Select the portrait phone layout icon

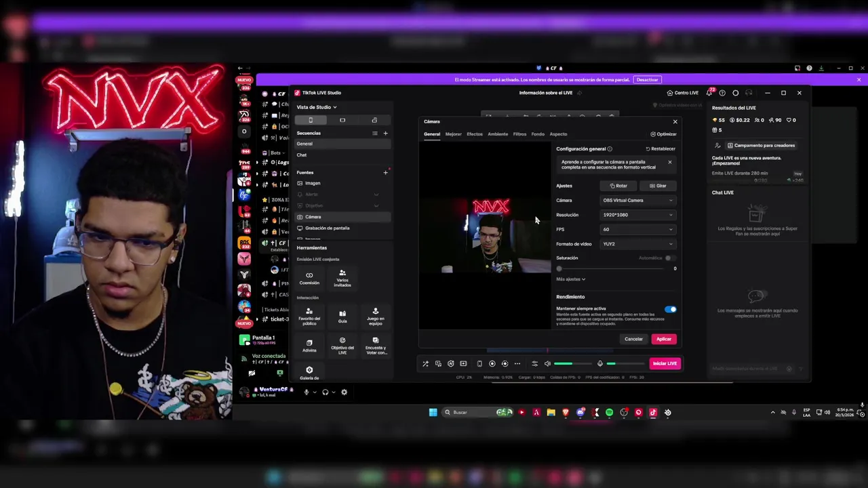tap(311, 120)
